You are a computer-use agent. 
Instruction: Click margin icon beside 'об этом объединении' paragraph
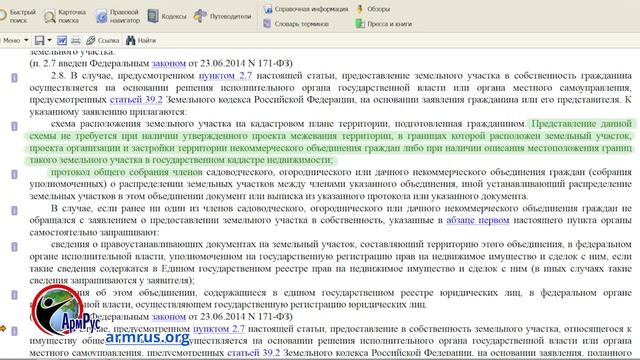click(x=14, y=295)
